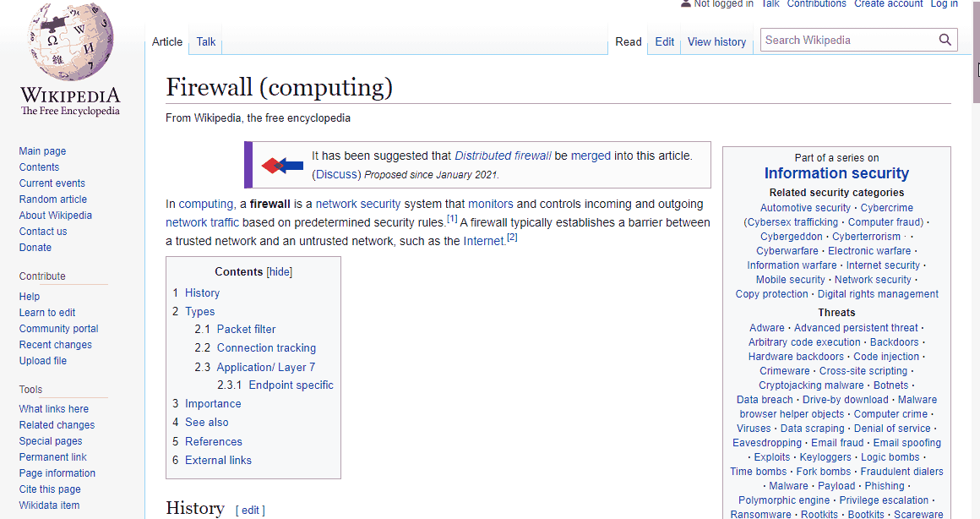Viewport: 980px width, 519px height.
Task: Jump to References in Contents
Action: click(x=214, y=442)
